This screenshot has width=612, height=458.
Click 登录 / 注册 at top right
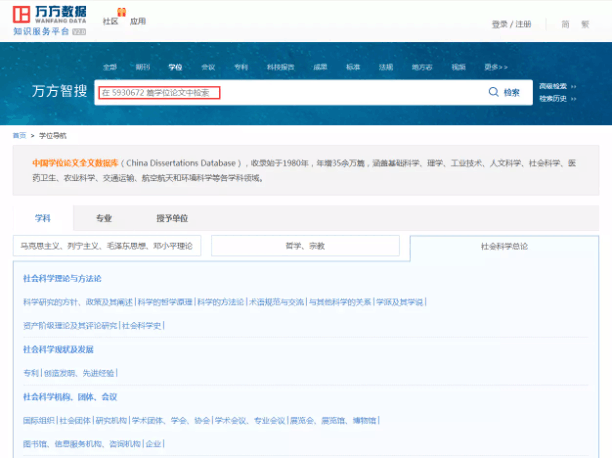(511, 24)
